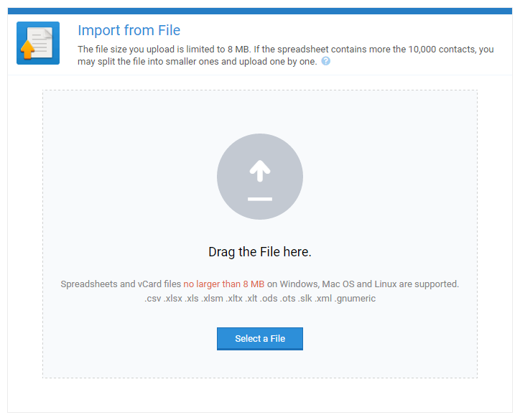
Task: Click the white underline bar beneath the upload arrow
Action: click(x=260, y=199)
